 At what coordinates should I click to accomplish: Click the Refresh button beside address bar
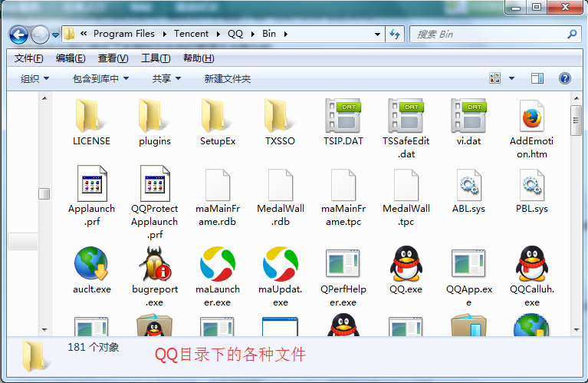tap(395, 35)
